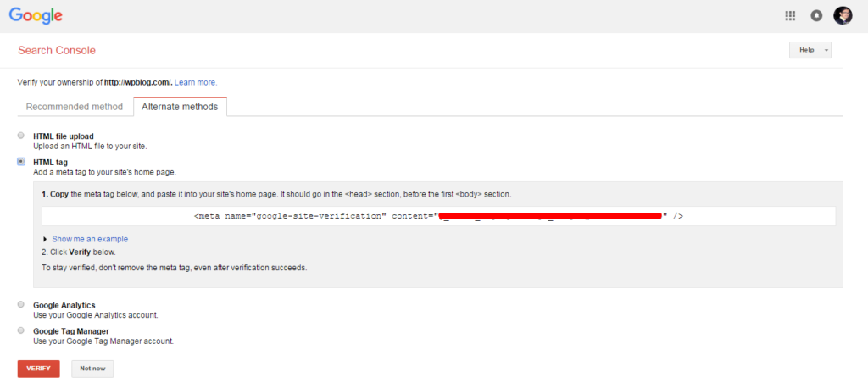The width and height of the screenshot is (868, 388).
Task: Click the HTML tag option label
Action: point(50,162)
